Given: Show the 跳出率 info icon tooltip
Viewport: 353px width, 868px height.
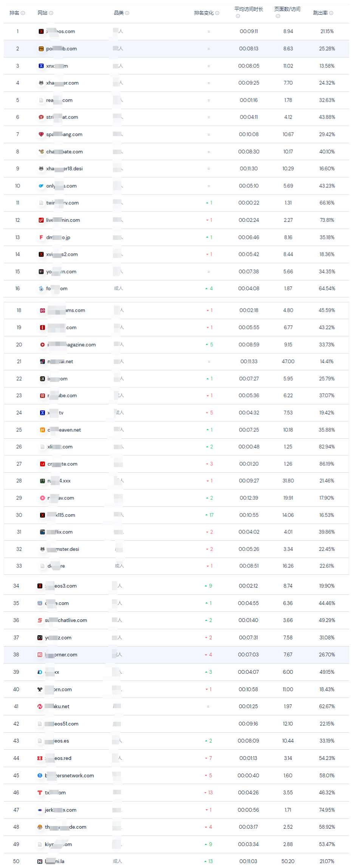Looking at the screenshot, I should click(x=331, y=13).
